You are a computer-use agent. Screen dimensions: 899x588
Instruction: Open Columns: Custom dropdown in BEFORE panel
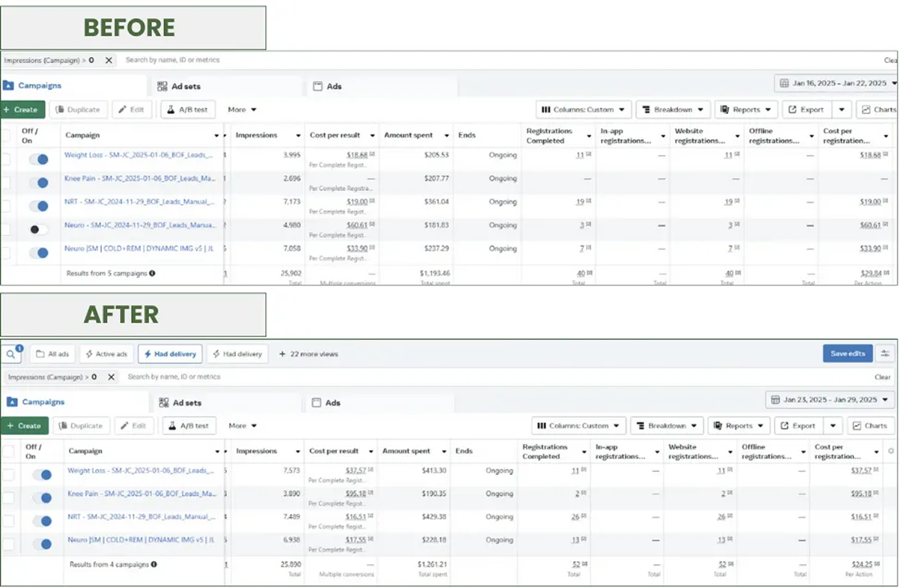point(584,109)
